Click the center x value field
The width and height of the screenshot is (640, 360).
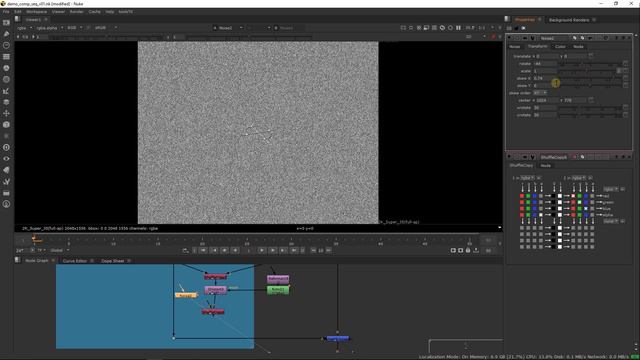click(x=546, y=100)
